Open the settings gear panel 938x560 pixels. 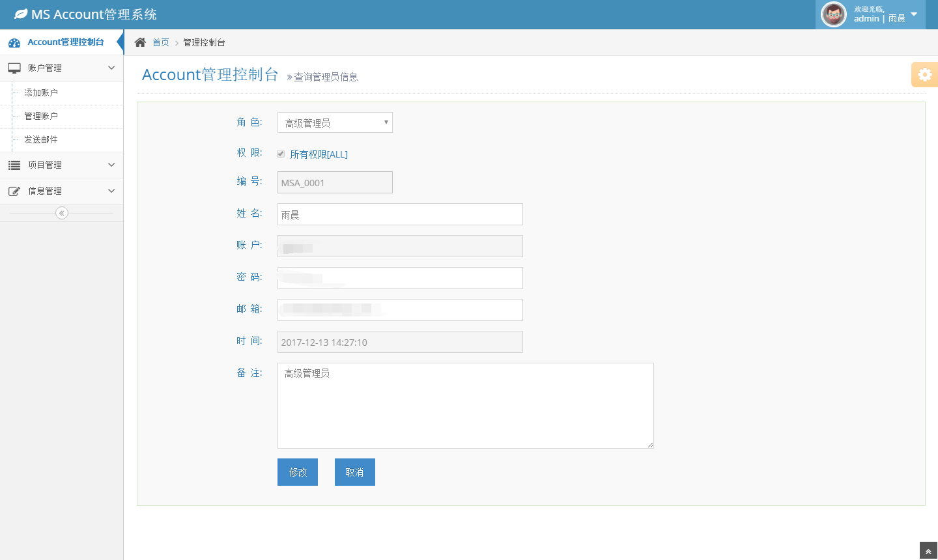924,75
